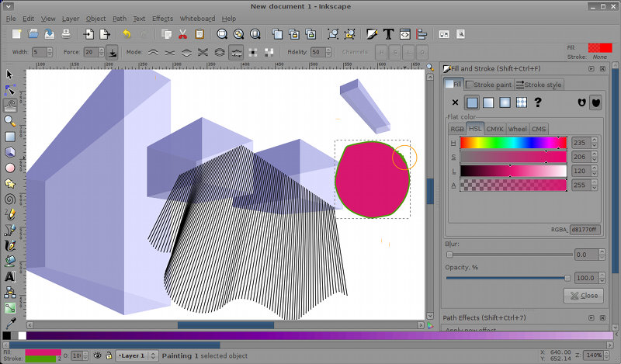The image size is (621, 364).
Task: Toggle the current layer lock icon
Action: coord(109,355)
